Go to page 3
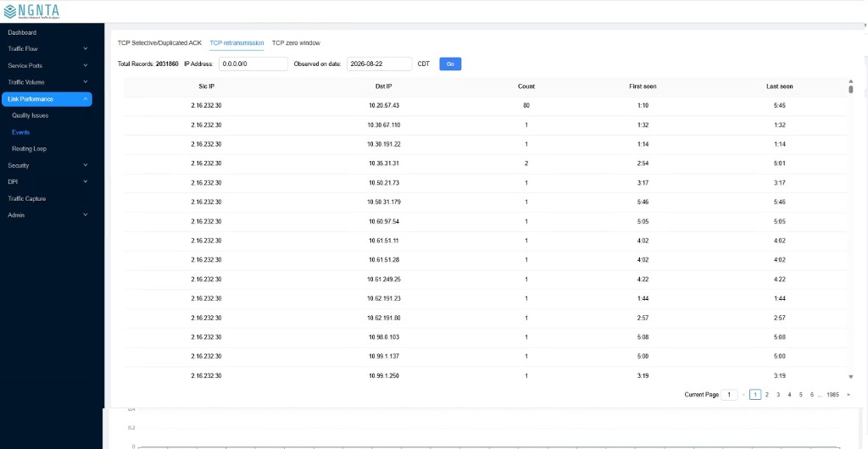This screenshot has width=868, height=449. point(778,394)
